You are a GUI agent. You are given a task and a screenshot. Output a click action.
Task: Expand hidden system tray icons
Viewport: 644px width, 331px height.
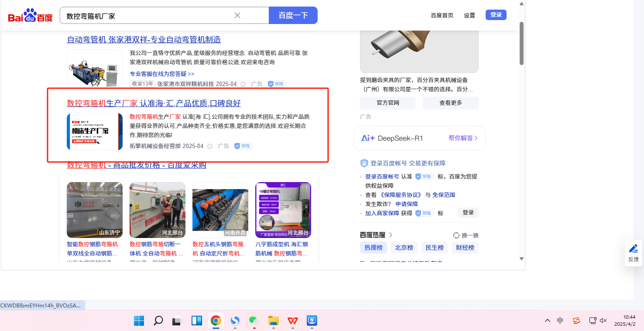pyautogui.click(x=547, y=321)
